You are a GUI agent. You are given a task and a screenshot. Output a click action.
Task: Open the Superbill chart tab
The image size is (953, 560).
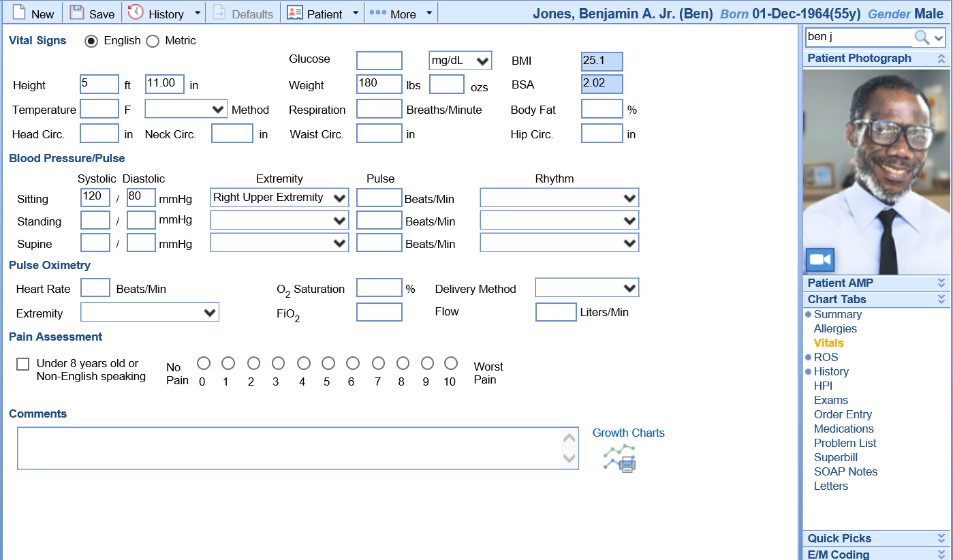click(x=836, y=457)
